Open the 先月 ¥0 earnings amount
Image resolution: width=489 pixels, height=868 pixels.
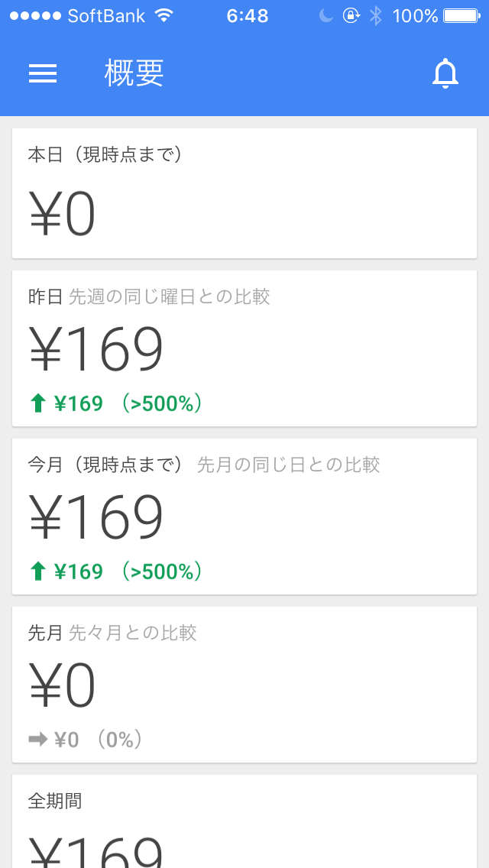(63, 685)
